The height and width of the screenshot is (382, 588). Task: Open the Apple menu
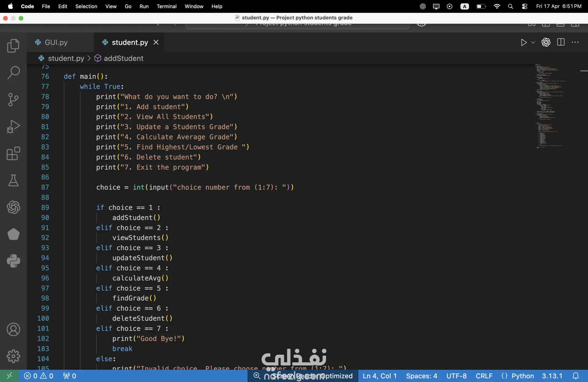pos(10,6)
